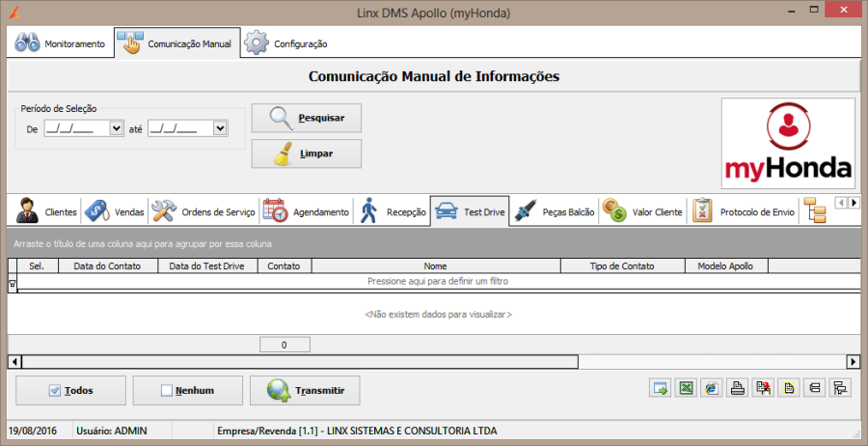Print the grid
This screenshot has height=446, width=868.
tap(737, 388)
